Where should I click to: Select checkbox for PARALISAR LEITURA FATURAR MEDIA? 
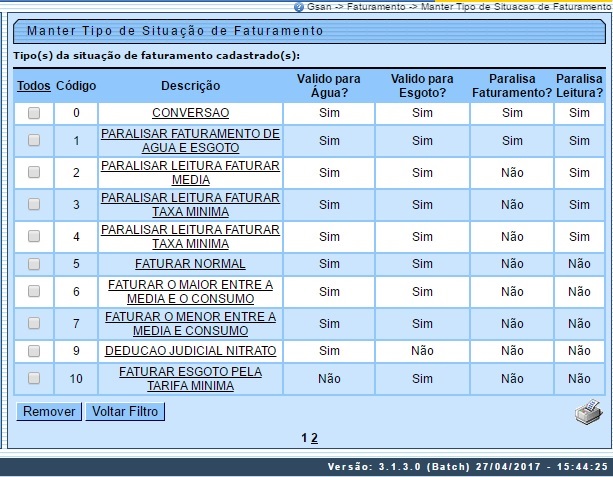point(34,172)
